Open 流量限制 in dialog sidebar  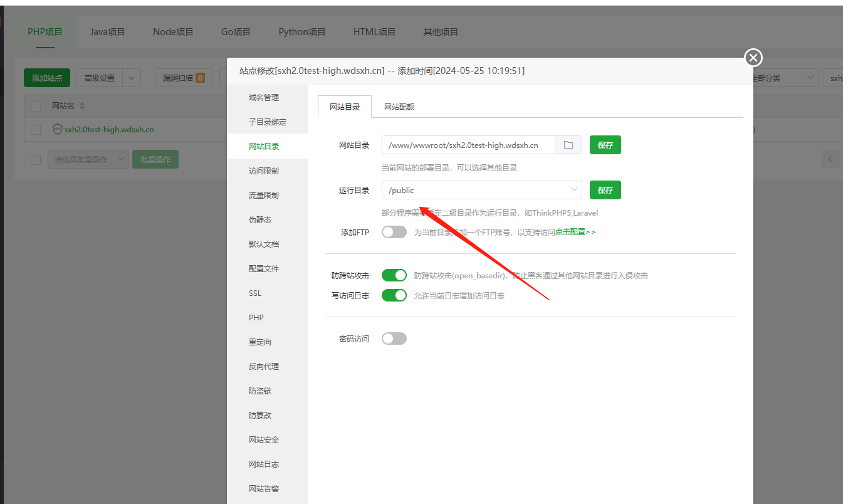[x=268, y=195]
